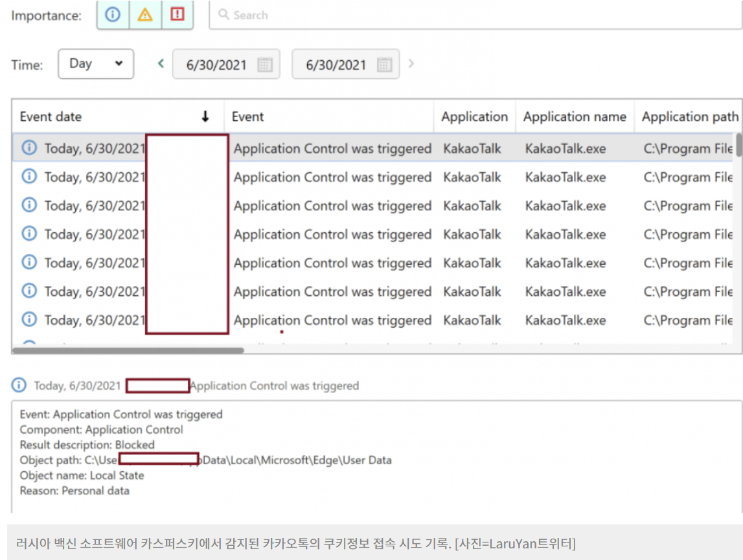Click the end date 6/30/2021 field
Image resolution: width=743 pixels, height=560 pixels.
[345, 65]
